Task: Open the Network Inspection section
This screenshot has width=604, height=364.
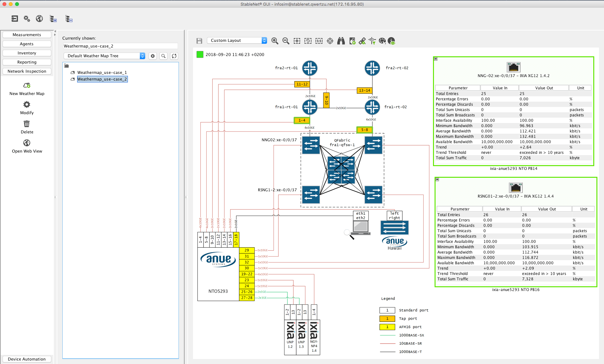Action: coord(27,71)
